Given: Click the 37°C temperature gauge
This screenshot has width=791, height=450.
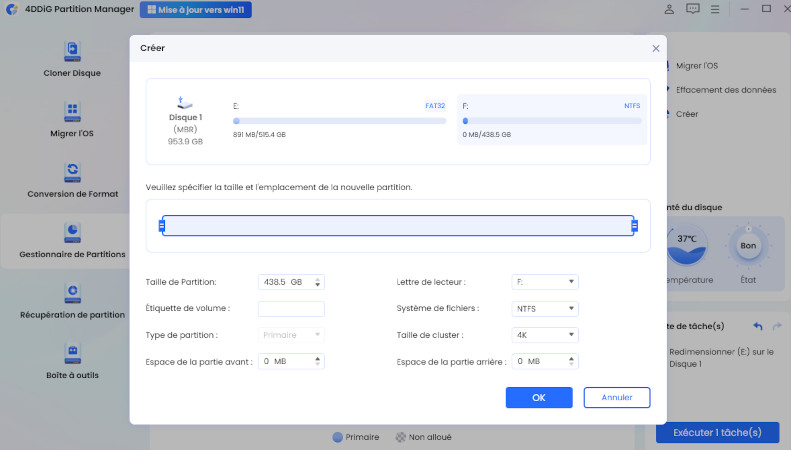Looking at the screenshot, I should coord(687,246).
